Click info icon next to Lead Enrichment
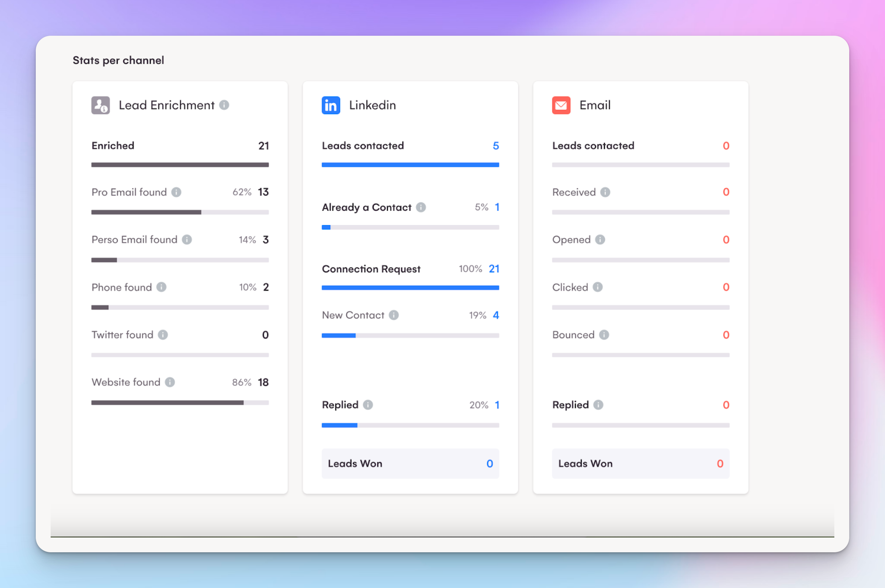 coord(224,105)
